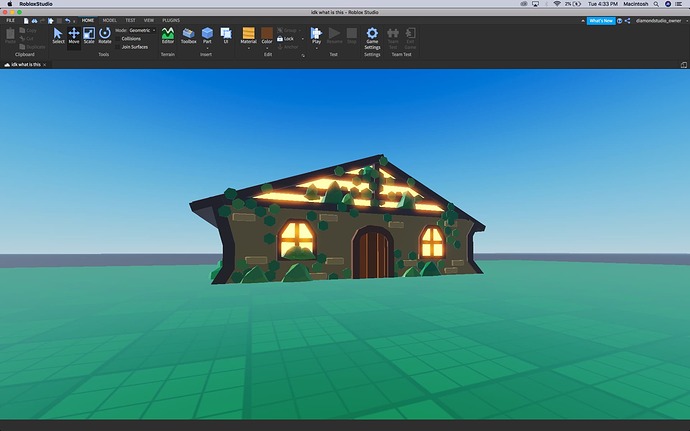Click the Stop test button
This screenshot has width=690, height=431.
(352, 36)
